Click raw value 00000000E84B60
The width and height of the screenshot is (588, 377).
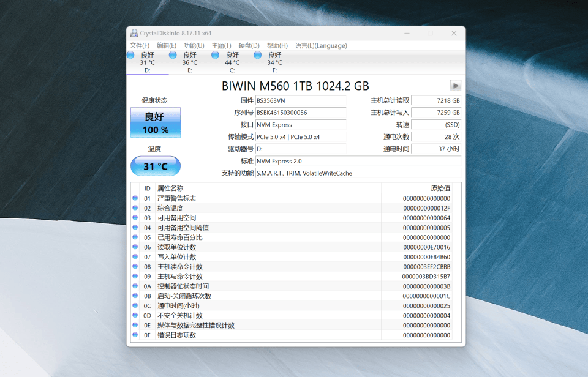pos(427,256)
